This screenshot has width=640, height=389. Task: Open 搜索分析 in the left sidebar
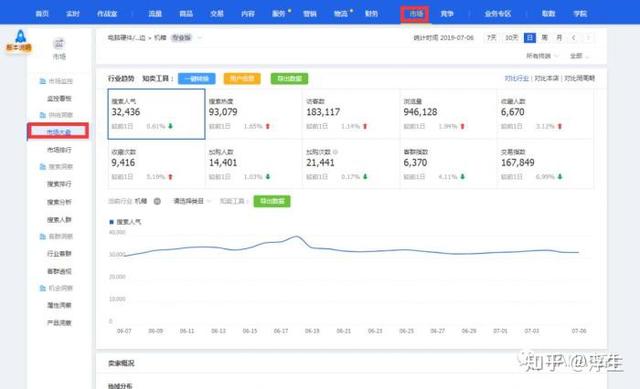59,202
